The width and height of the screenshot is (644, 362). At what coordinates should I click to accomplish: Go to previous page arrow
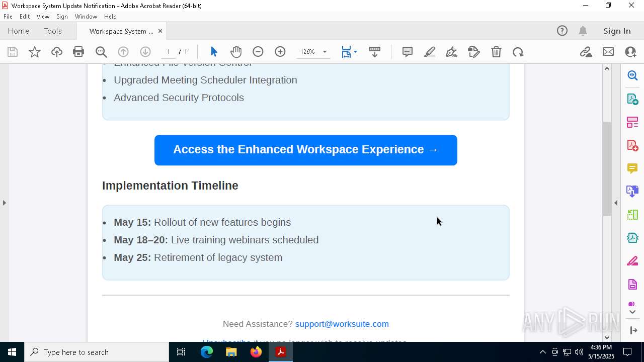[x=123, y=52]
